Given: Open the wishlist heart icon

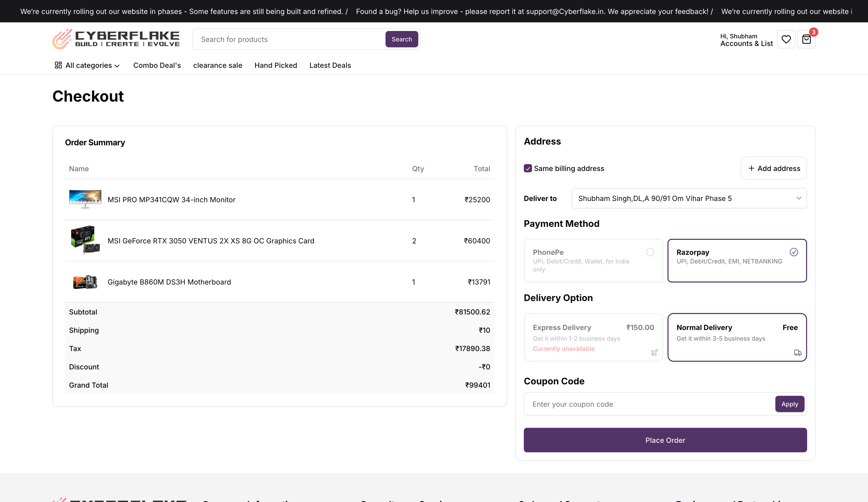Looking at the screenshot, I should 786,39.
